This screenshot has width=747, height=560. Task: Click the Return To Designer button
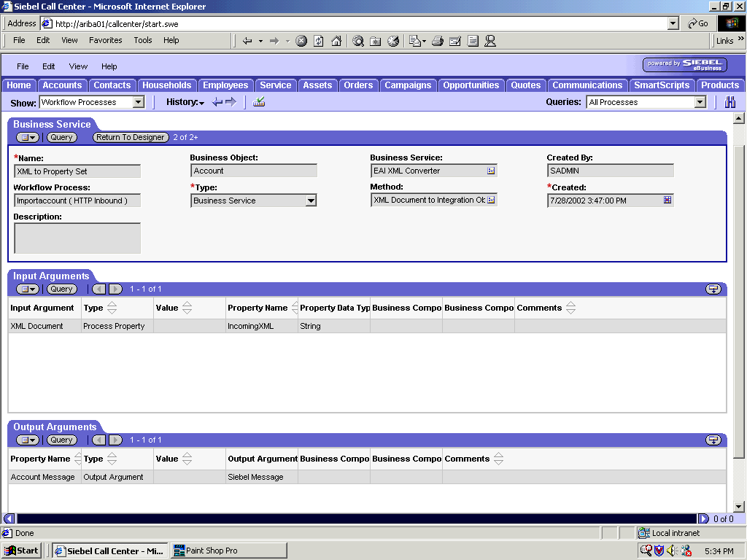coord(130,136)
